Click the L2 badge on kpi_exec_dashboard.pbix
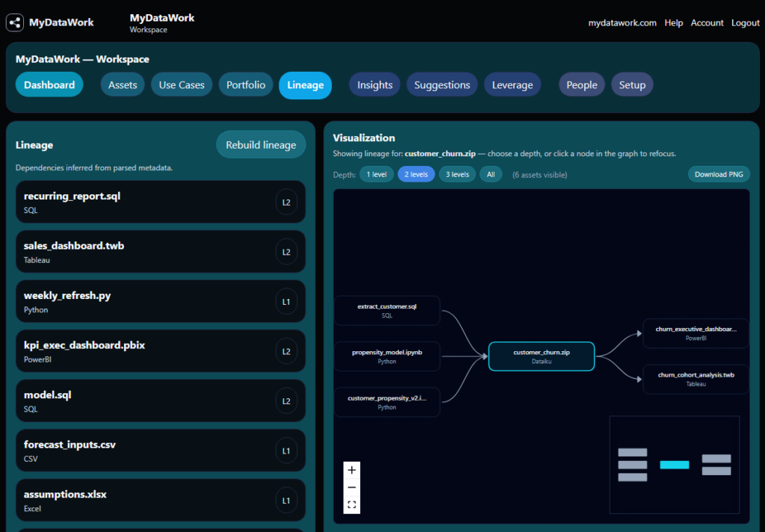The image size is (765, 532). (286, 351)
